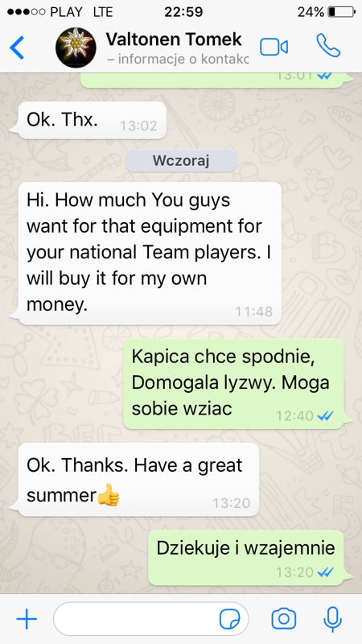Image resolution: width=362 pixels, height=644 pixels.
Task: Open the camera from the bottom bar
Action: point(284,618)
